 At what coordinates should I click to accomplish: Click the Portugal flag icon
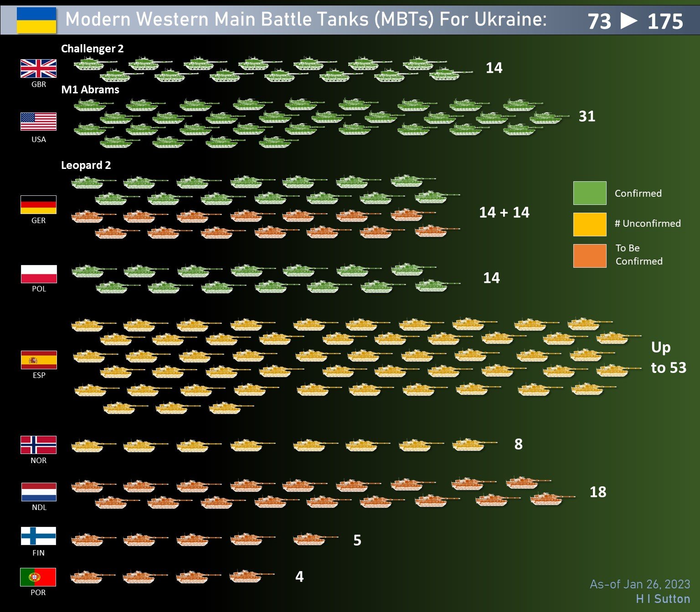coord(38,577)
